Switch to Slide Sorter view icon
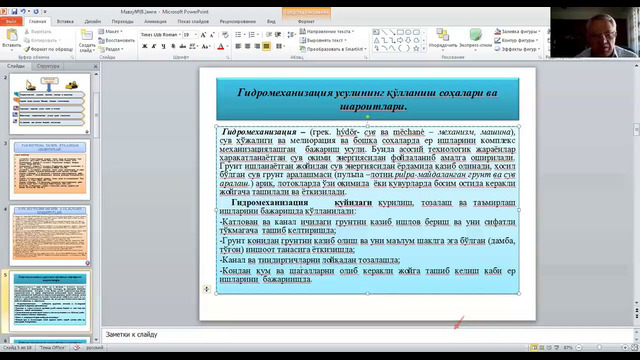 click(x=542, y=347)
